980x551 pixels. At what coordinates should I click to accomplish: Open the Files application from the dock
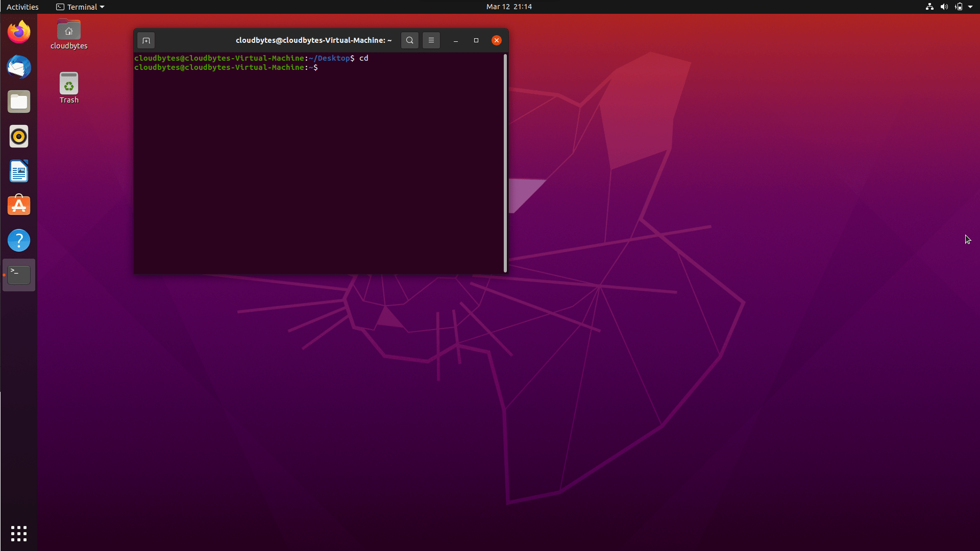pos(18,102)
